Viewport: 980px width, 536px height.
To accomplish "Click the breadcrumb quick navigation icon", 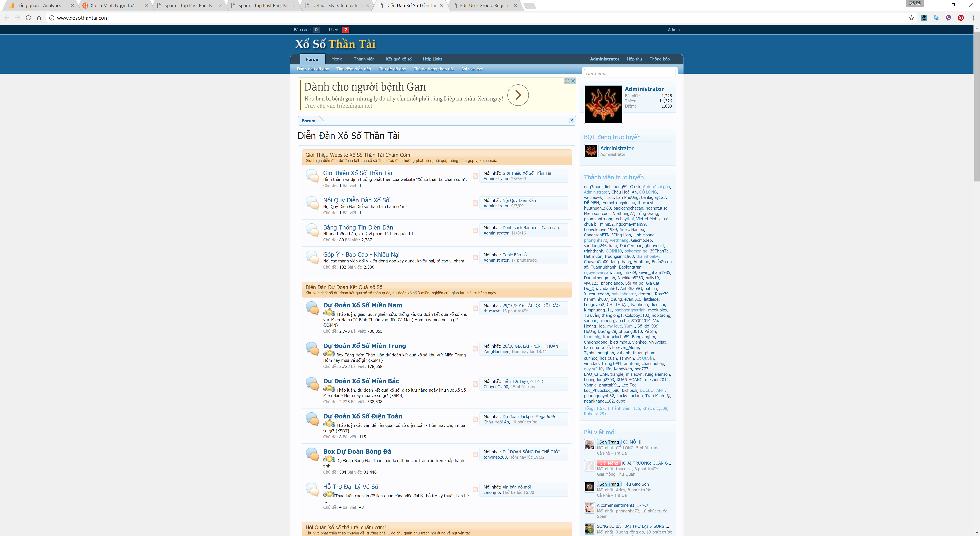I will pos(571,121).
